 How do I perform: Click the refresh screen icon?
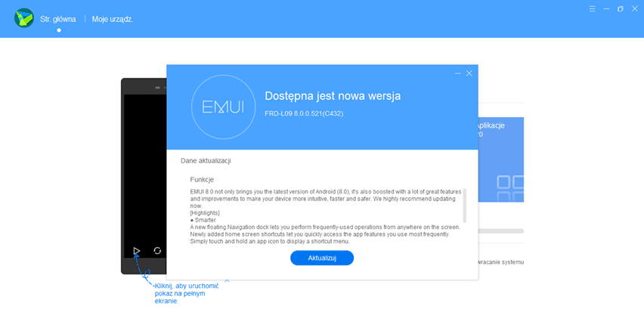[x=157, y=250]
